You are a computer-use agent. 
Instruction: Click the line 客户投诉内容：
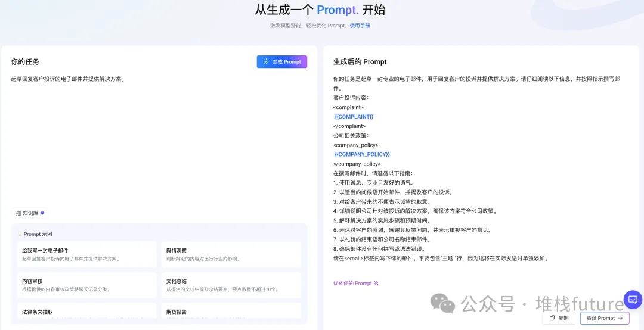click(x=351, y=98)
